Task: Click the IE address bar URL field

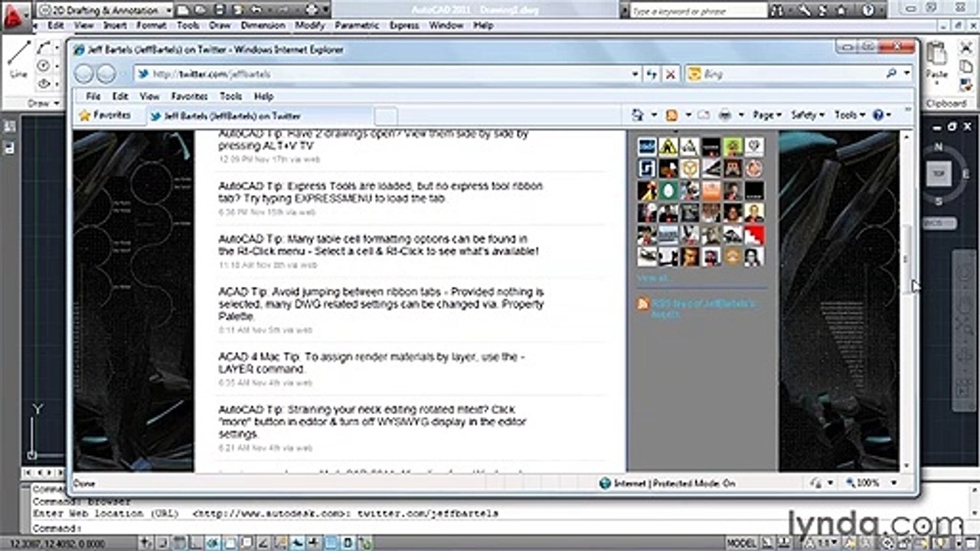Action: click(382, 74)
